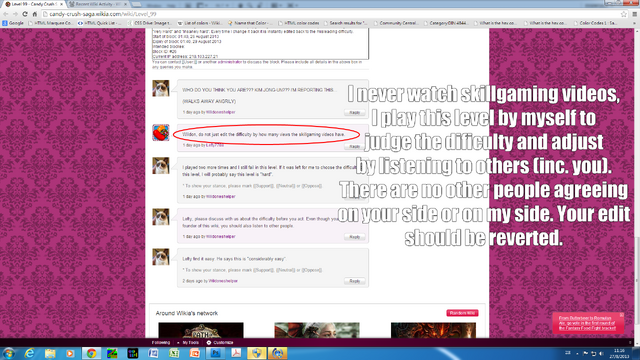Click Grumpy Cat avatar beside KIM JONG-UN comment
The width and height of the screenshot is (640, 360).
[161, 88]
